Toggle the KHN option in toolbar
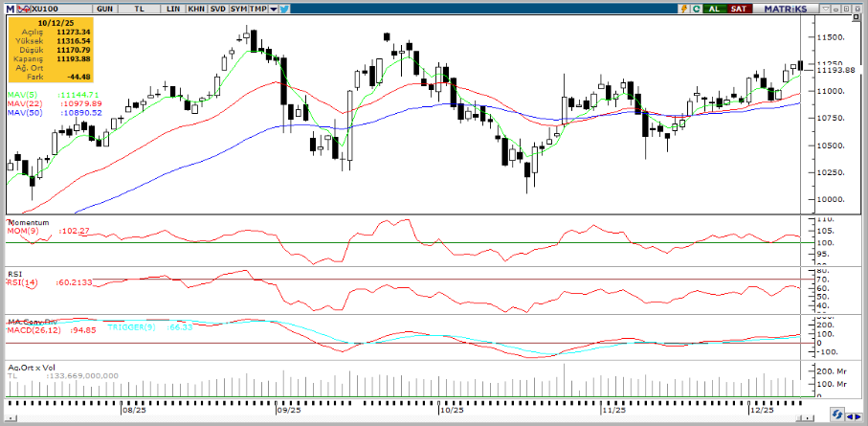Image resolution: width=868 pixels, height=426 pixels. pyautogui.click(x=195, y=8)
